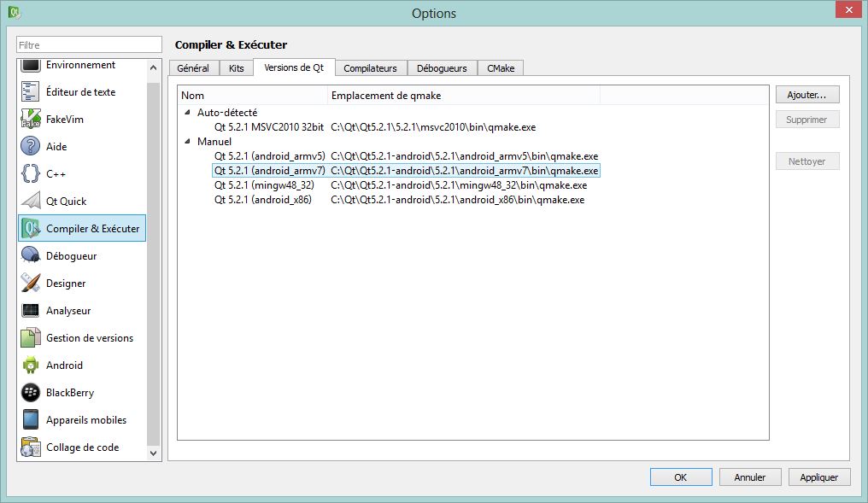Image resolution: width=868 pixels, height=503 pixels.
Task: Select the Designer brush icon
Action: [31, 284]
